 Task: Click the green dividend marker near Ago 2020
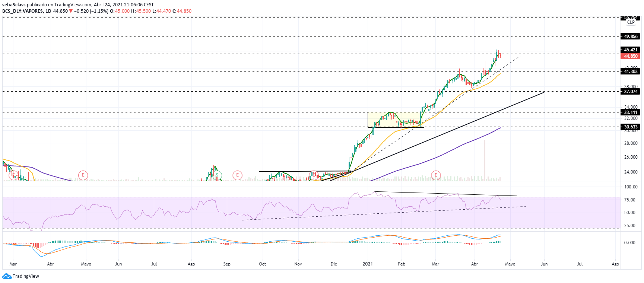coord(218,175)
